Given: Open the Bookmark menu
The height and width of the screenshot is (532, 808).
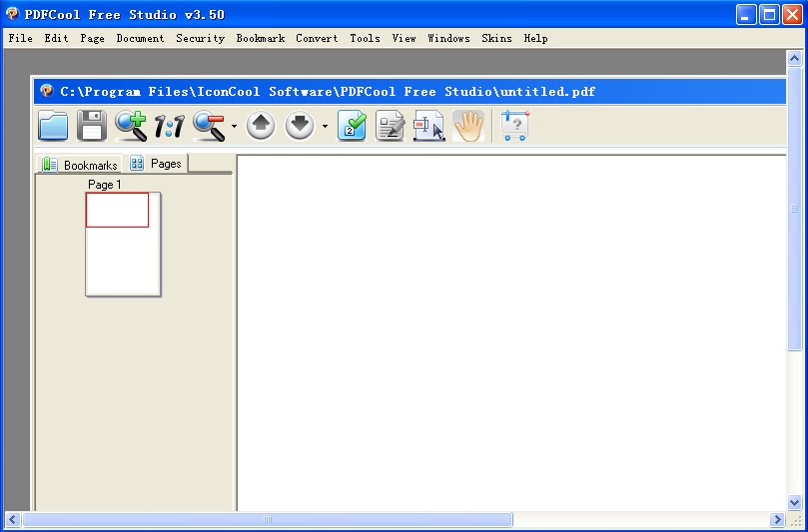Looking at the screenshot, I should coord(261,38).
